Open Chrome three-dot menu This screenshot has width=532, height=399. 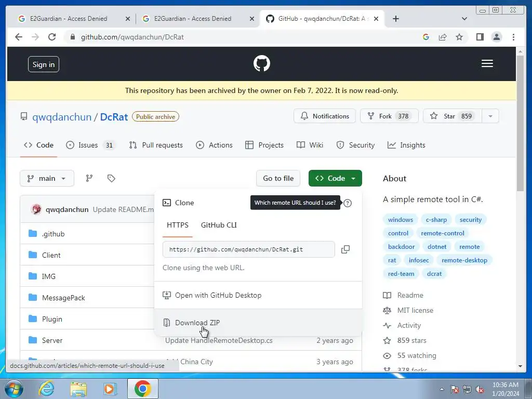513,37
